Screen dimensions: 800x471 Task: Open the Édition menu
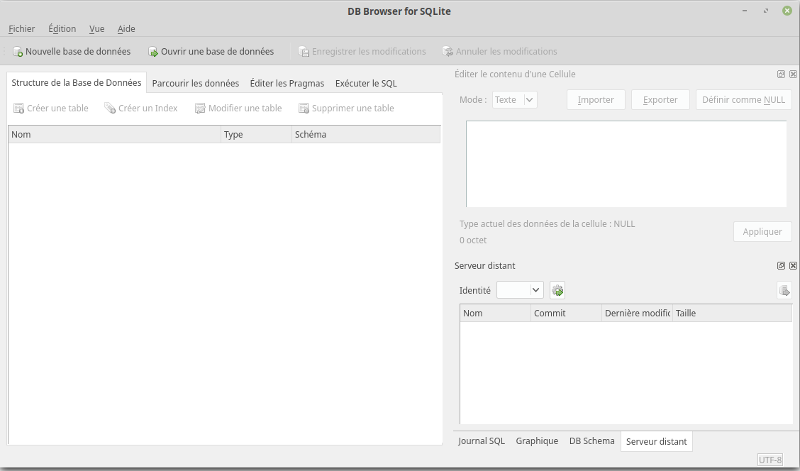pyautogui.click(x=62, y=29)
